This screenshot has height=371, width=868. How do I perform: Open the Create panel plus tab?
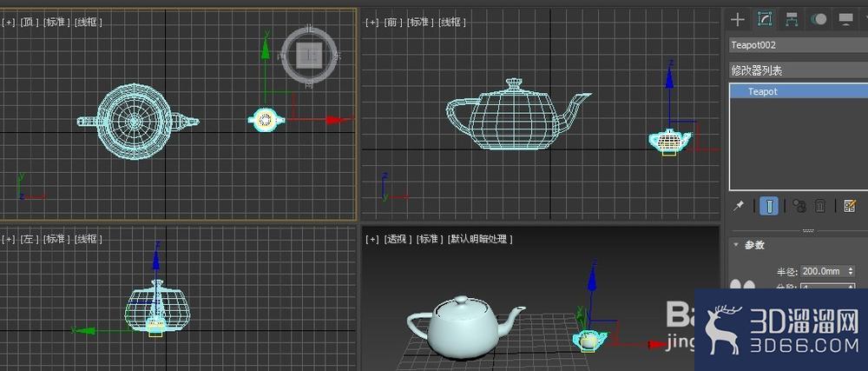click(x=737, y=20)
